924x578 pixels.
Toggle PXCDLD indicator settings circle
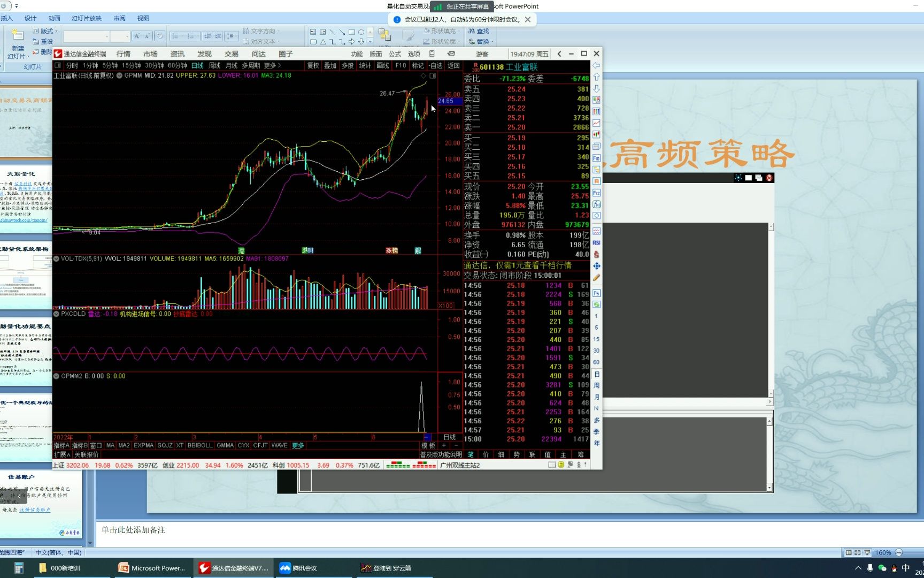tap(56, 314)
